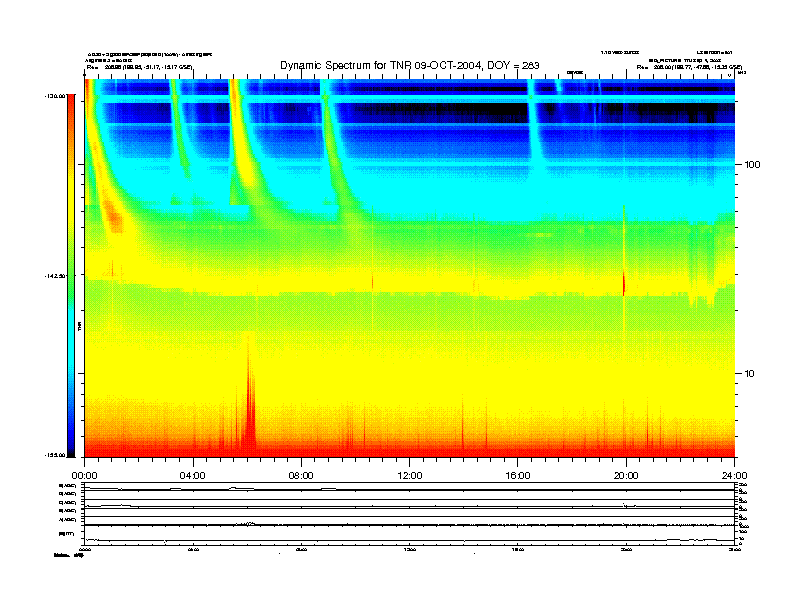792x612 pixels.
Task: Click the top color bar value -130.00
Action: pyautogui.click(x=55, y=95)
